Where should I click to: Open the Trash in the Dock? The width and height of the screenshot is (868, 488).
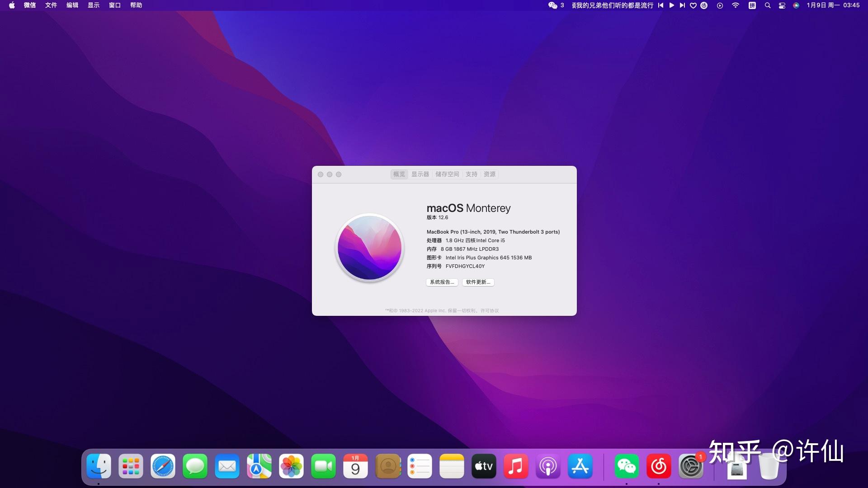[x=768, y=466]
